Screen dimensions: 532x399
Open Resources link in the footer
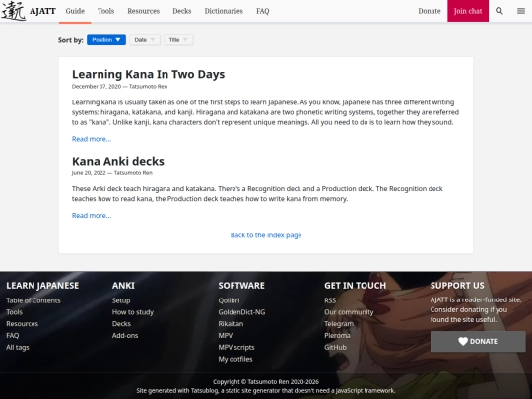click(22, 324)
